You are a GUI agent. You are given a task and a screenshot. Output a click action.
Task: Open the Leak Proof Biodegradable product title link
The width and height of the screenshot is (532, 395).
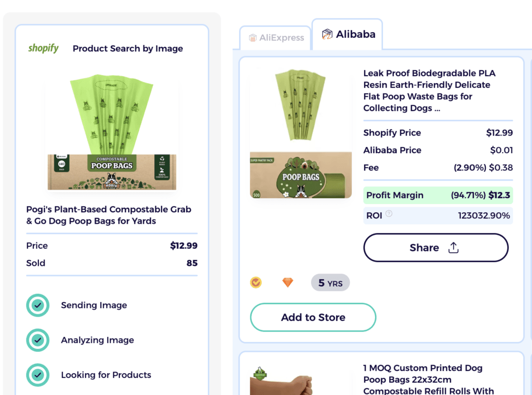pos(437,90)
